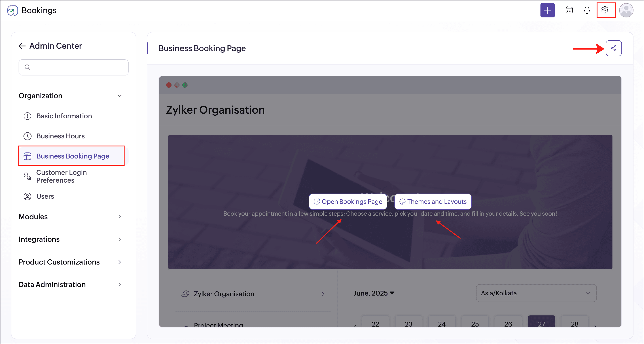Expand the Modules section
The height and width of the screenshot is (344, 644).
(119, 217)
